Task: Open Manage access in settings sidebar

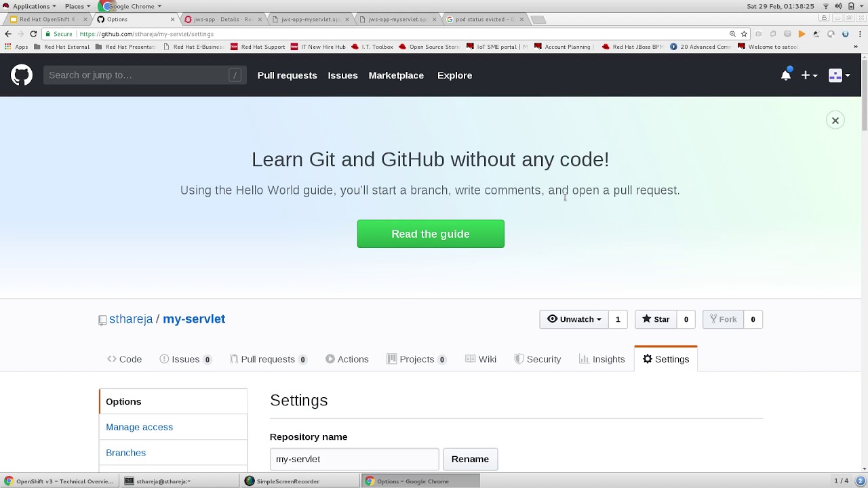Action: [139, 427]
